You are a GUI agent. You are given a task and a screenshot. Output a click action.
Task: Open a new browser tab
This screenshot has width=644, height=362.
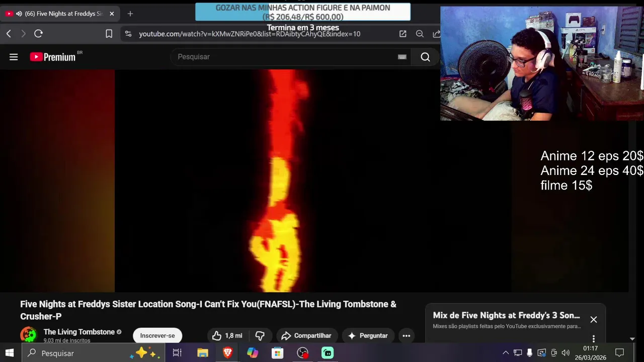[130, 14]
